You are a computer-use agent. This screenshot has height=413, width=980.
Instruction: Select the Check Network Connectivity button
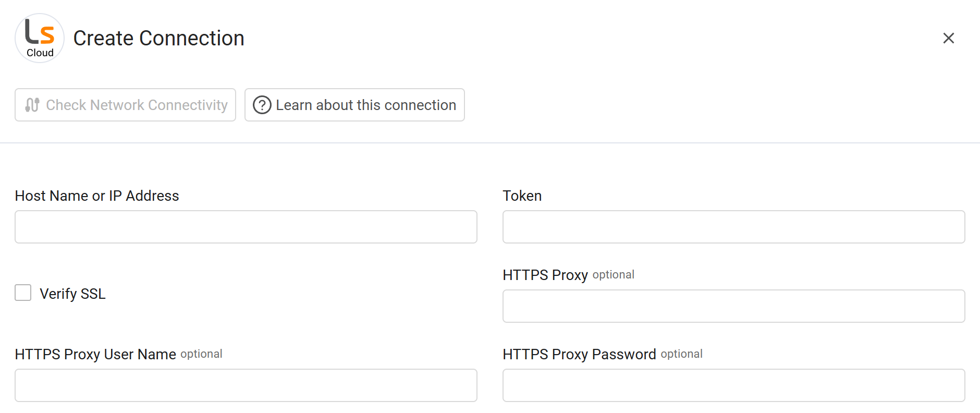coord(125,105)
